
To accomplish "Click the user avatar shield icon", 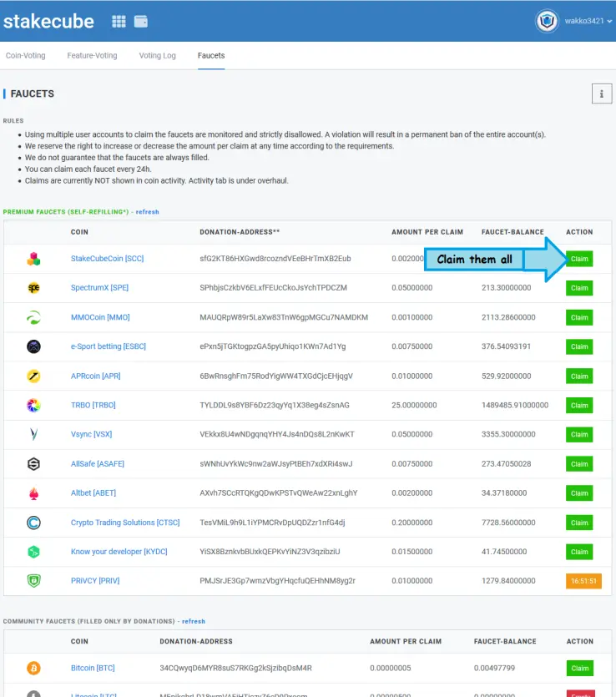I will [x=547, y=21].
